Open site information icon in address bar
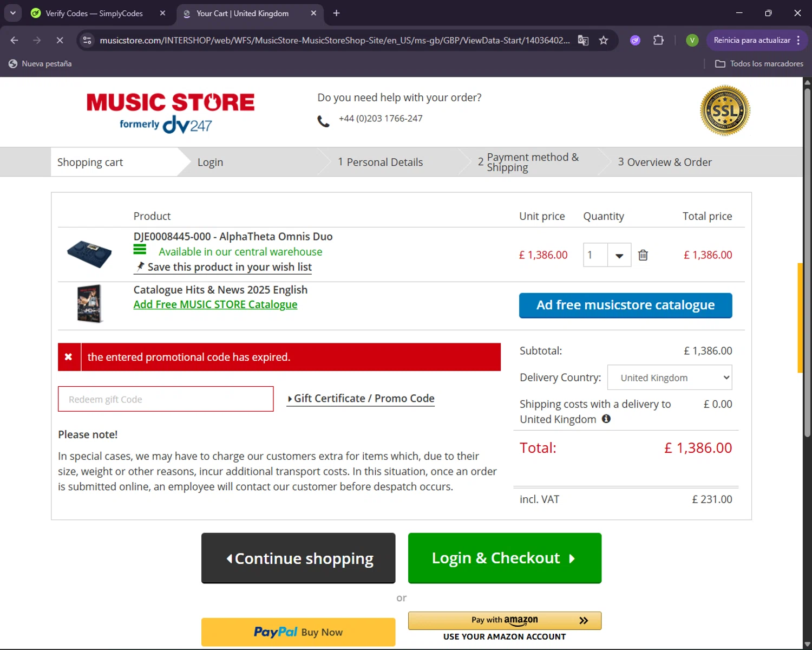Image resolution: width=812 pixels, height=650 pixels. (87, 40)
